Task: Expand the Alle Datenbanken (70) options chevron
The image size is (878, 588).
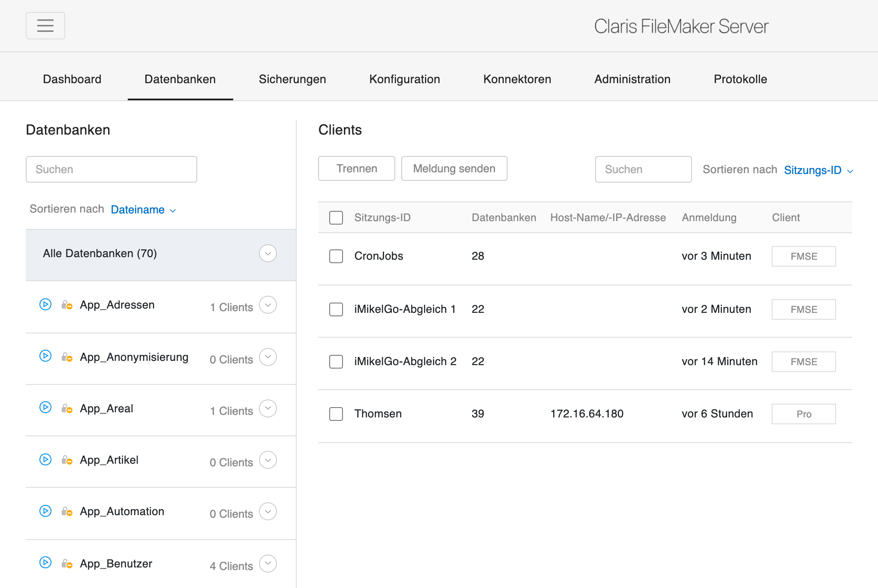Action: 268,253
